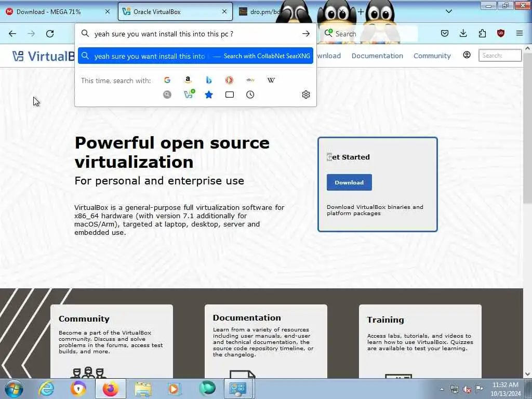Save the page to Pocket
This screenshot has height=399, width=532.
445,33
